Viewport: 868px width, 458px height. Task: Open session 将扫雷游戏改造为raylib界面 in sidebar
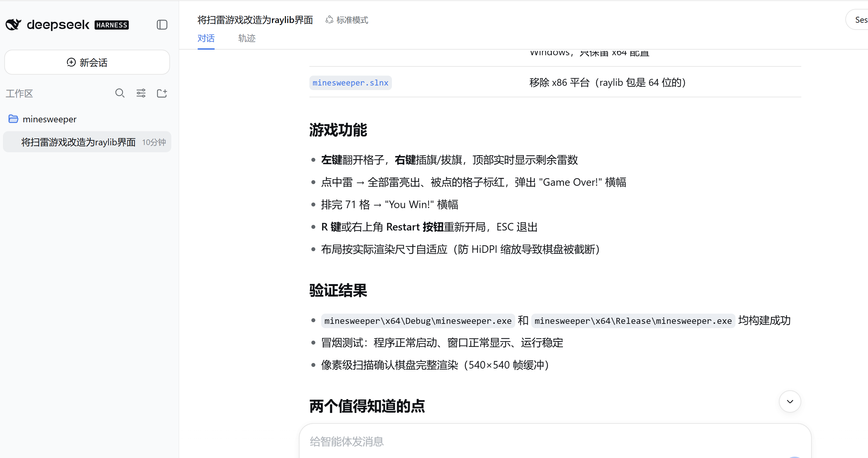coord(87,142)
